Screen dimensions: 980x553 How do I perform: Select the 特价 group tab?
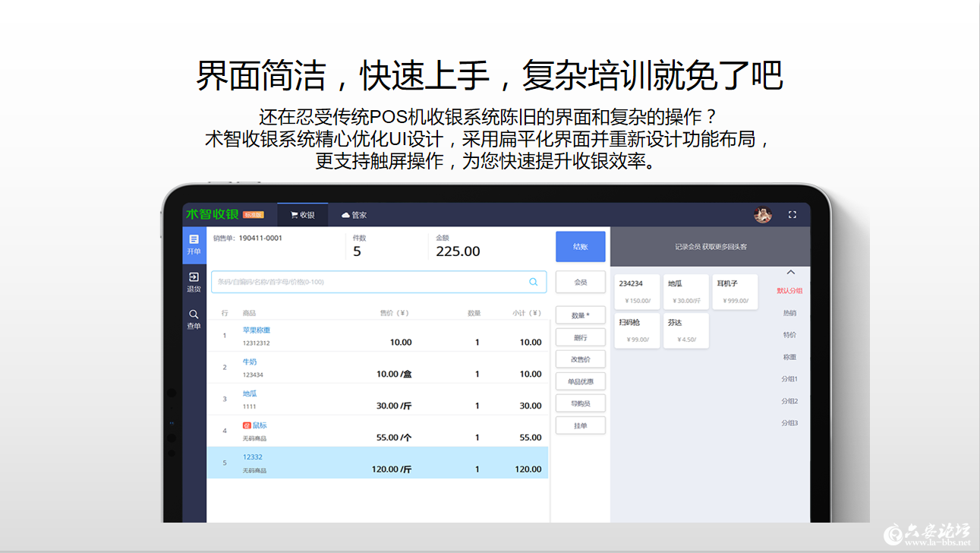[788, 335]
